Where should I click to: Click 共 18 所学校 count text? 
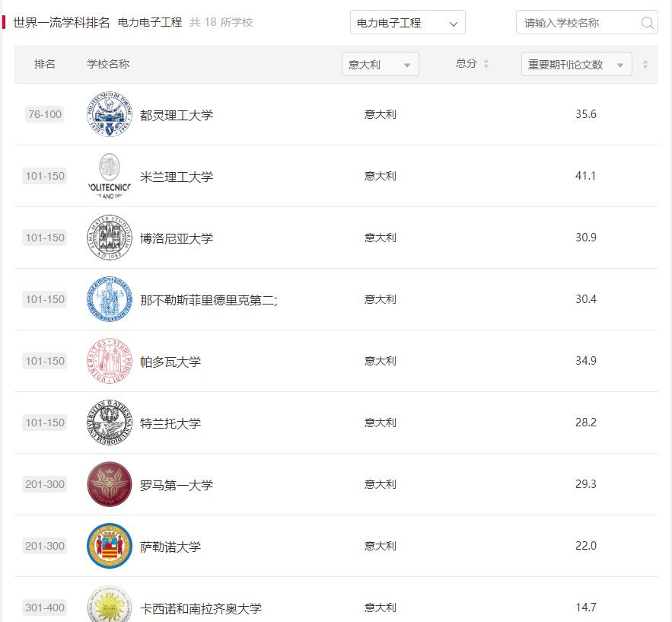[x=221, y=22]
